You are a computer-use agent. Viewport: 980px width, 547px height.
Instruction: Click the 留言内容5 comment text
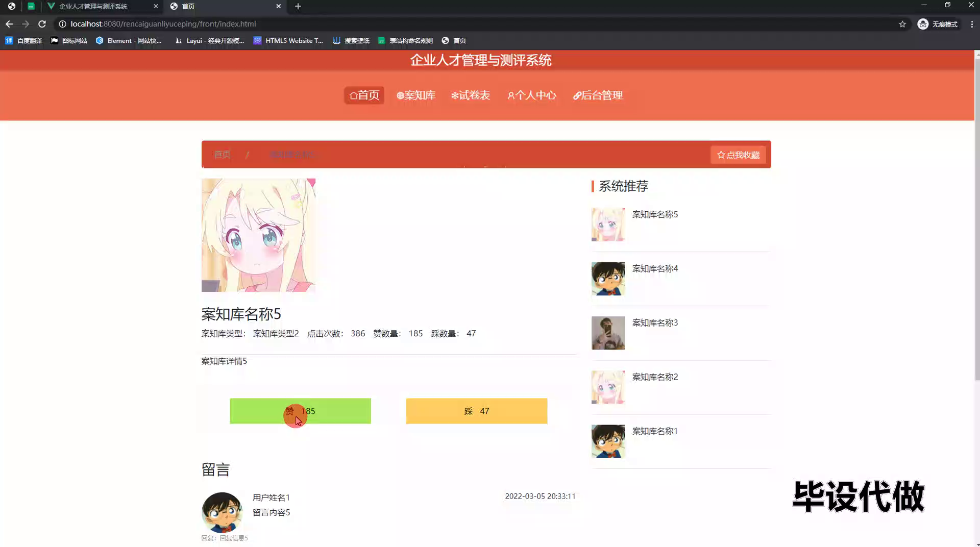pyautogui.click(x=271, y=512)
